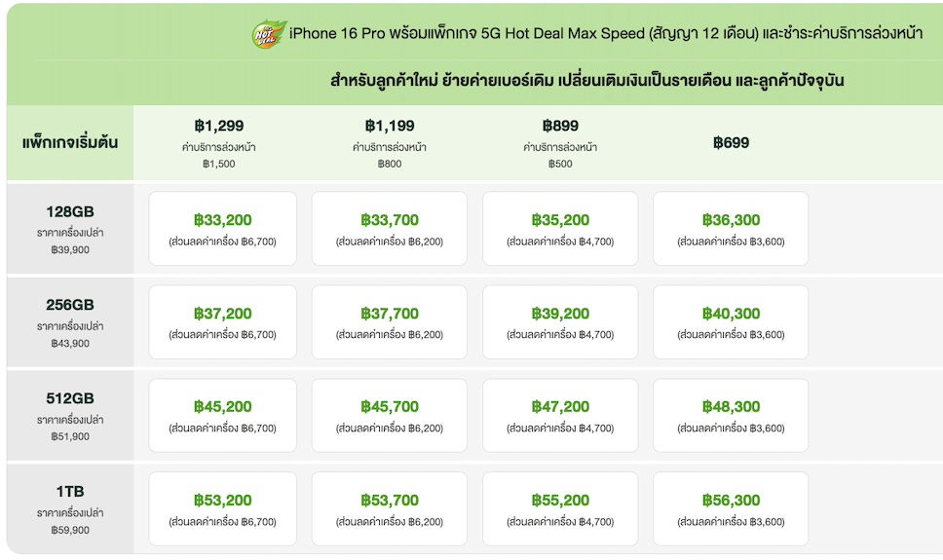Select the ฿37,200 card for 256GB
Image resolution: width=943 pixels, height=560 pixels.
(222, 322)
